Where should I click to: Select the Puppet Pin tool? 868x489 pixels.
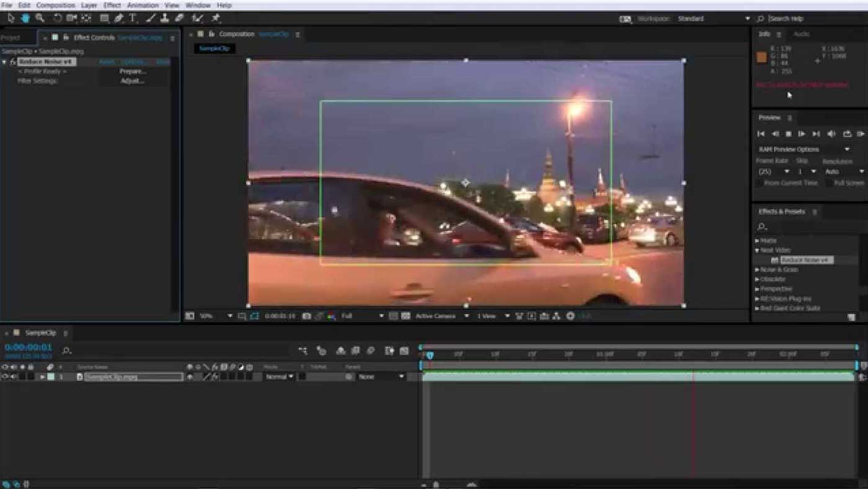[x=216, y=18]
